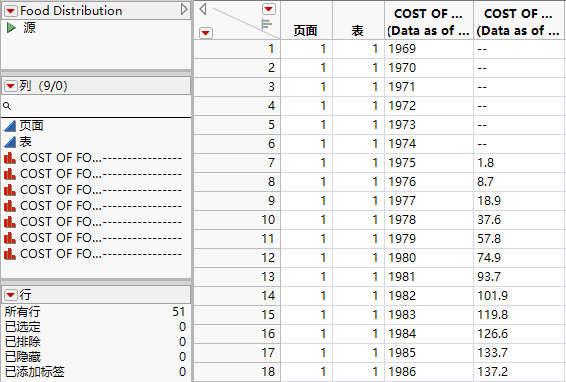Click the blue continuous icon next to 页面
This screenshot has width=566, height=382.
coord(10,126)
